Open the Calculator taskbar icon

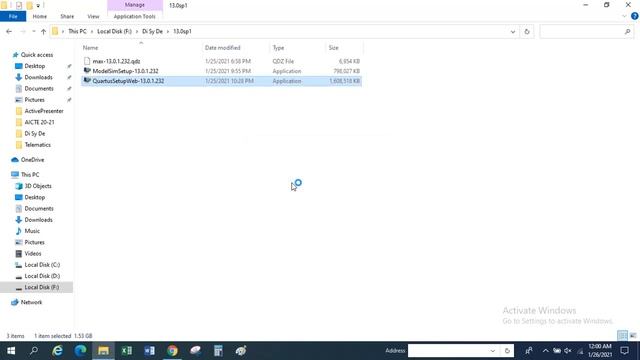pyautogui.click(x=218, y=351)
